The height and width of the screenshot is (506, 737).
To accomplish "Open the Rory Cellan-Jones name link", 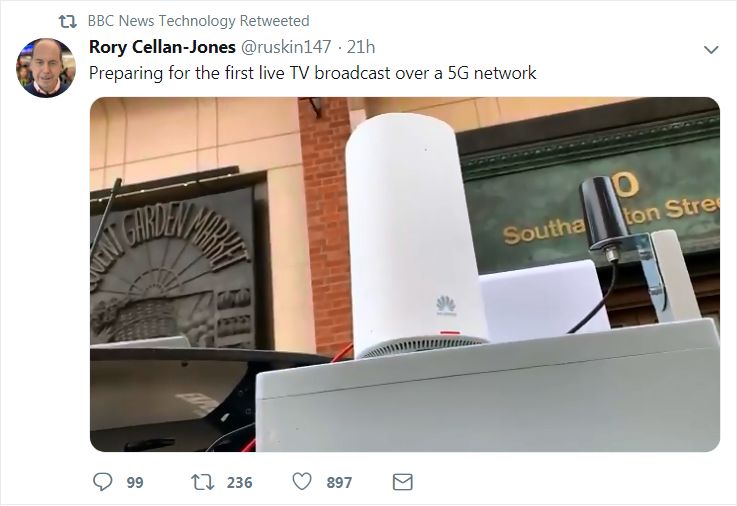I will coord(162,47).
